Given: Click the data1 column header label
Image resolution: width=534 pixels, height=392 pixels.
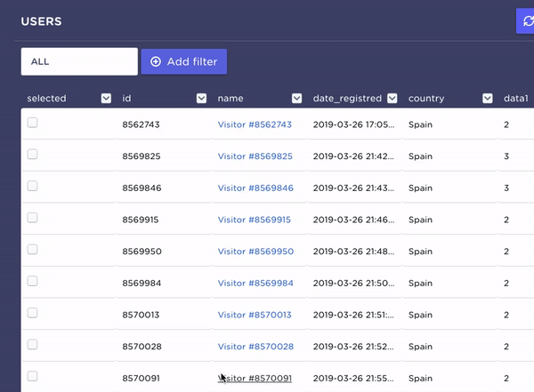Looking at the screenshot, I should [515, 99].
